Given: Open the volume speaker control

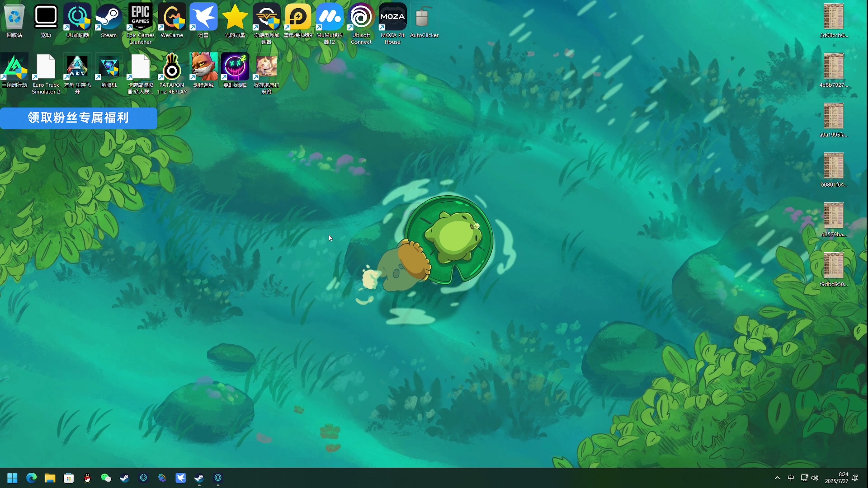Looking at the screenshot, I should point(815,478).
